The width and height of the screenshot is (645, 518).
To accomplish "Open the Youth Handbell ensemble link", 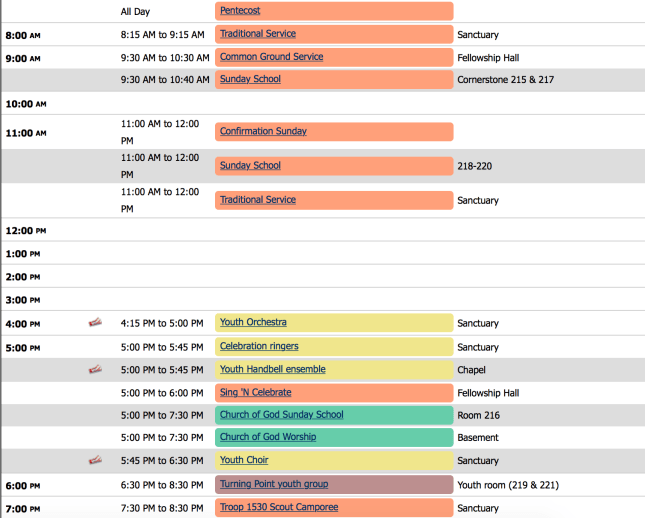I will (272, 369).
